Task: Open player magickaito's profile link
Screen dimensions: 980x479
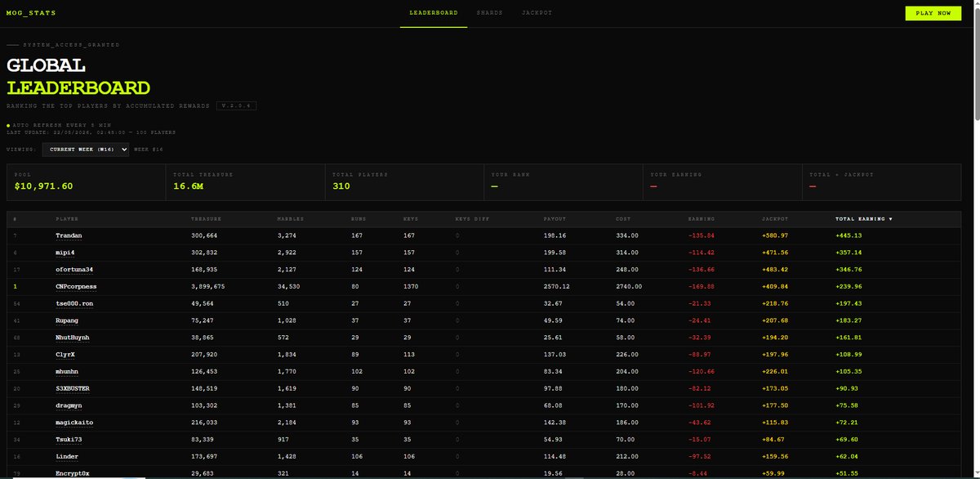Action: (x=74, y=423)
